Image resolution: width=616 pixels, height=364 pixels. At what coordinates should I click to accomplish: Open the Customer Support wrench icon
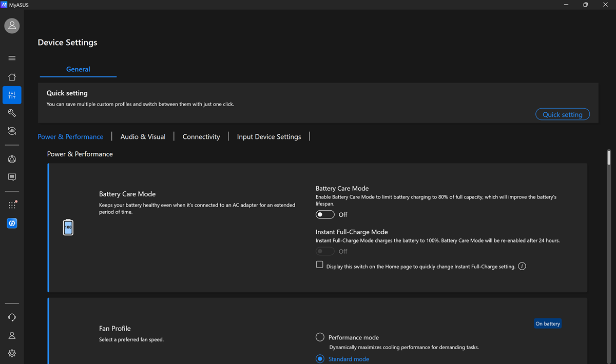pyautogui.click(x=12, y=113)
